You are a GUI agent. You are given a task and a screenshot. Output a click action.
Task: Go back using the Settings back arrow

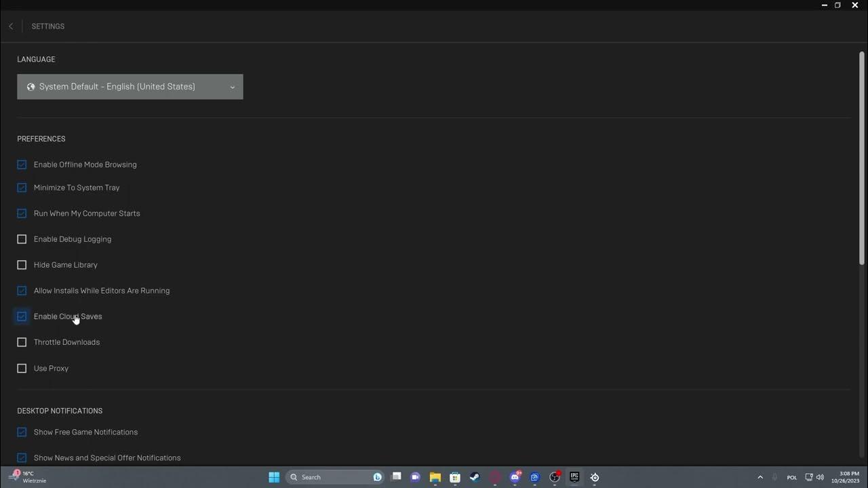11,26
